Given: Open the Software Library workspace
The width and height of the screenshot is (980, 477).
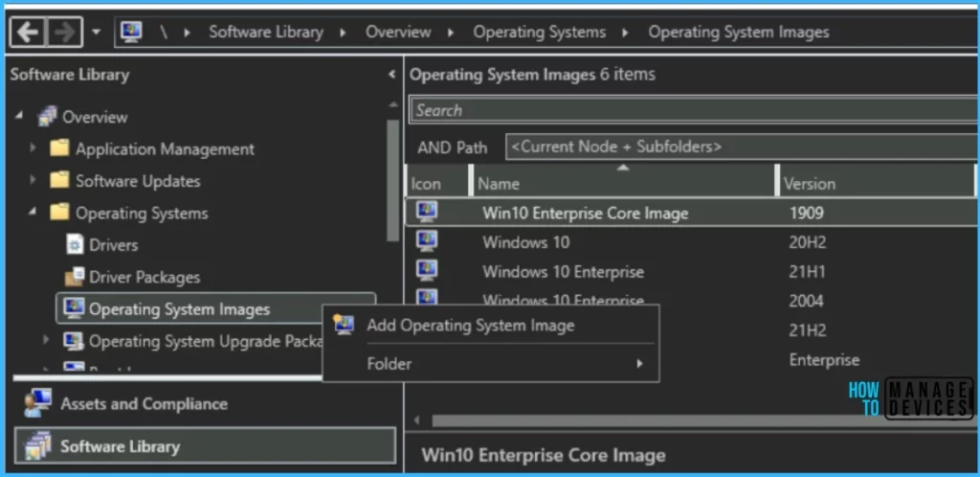Looking at the screenshot, I should 205,446.
